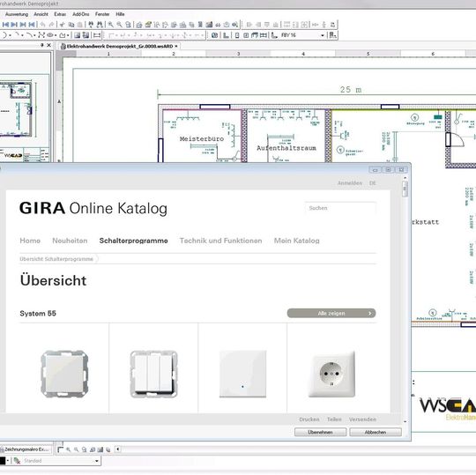Open the Hilfe menu
This screenshot has height=475, width=476.
click(120, 14)
